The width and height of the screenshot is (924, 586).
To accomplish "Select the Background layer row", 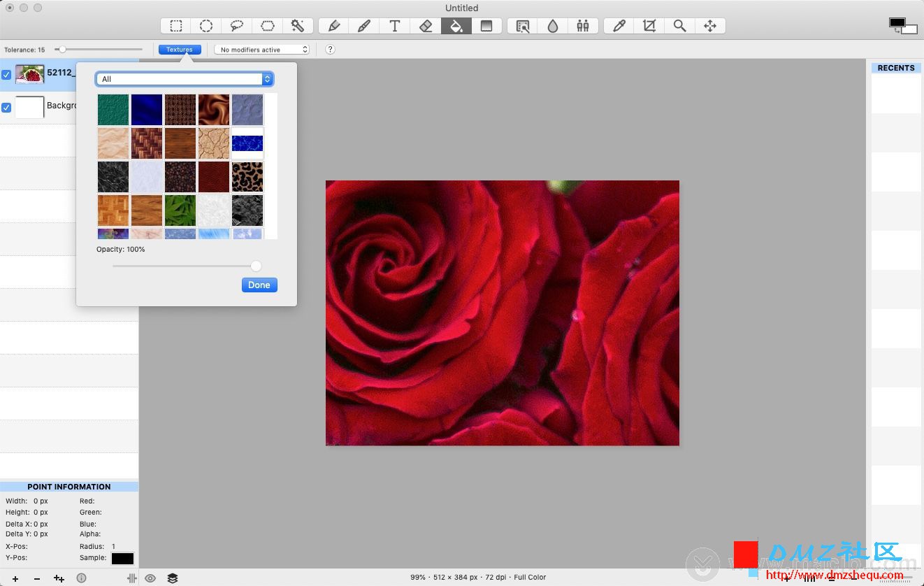I will (x=69, y=108).
